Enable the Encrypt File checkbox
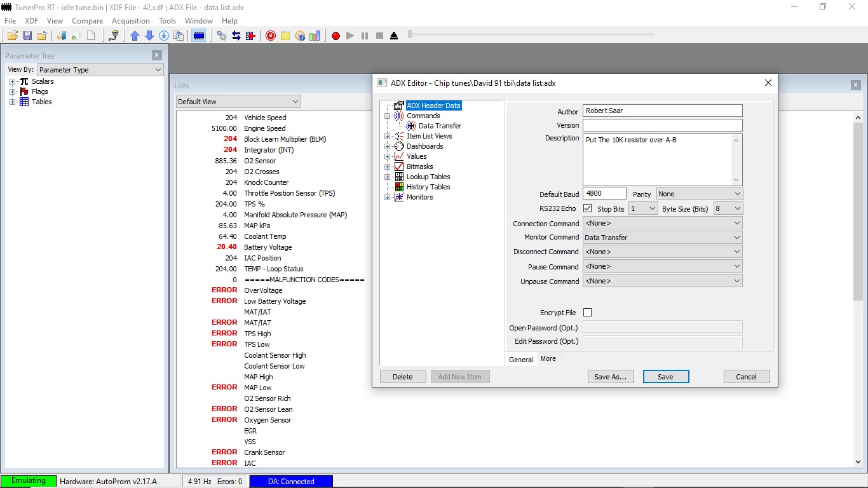 click(x=587, y=313)
